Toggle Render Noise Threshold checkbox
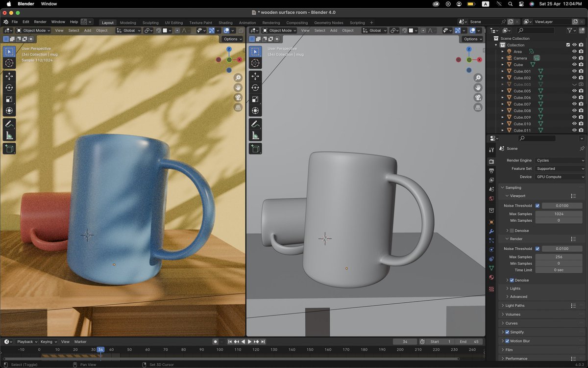Image resolution: width=588 pixels, height=368 pixels. tap(538, 249)
